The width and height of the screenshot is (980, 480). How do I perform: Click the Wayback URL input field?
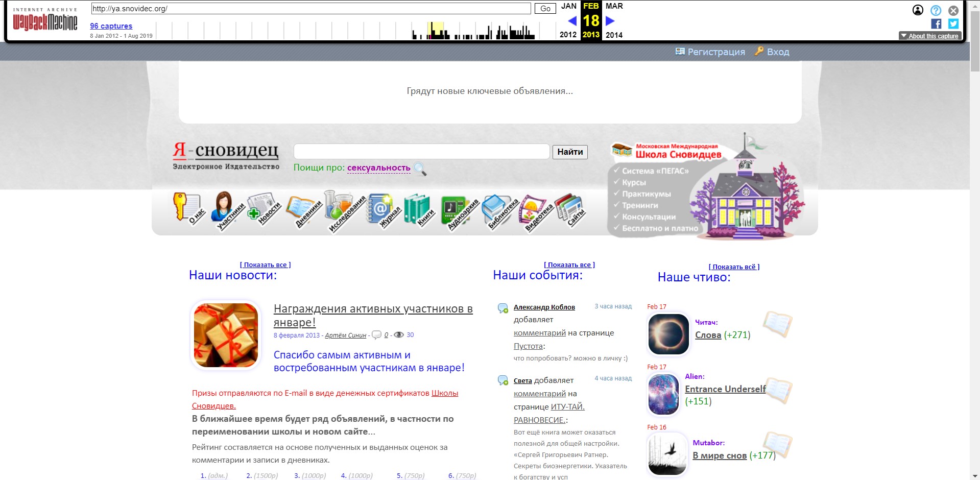[311, 9]
